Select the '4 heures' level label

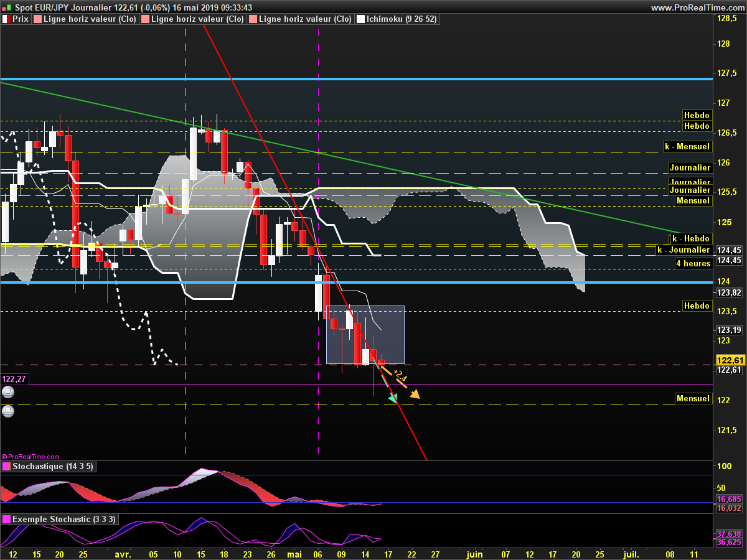(x=693, y=263)
